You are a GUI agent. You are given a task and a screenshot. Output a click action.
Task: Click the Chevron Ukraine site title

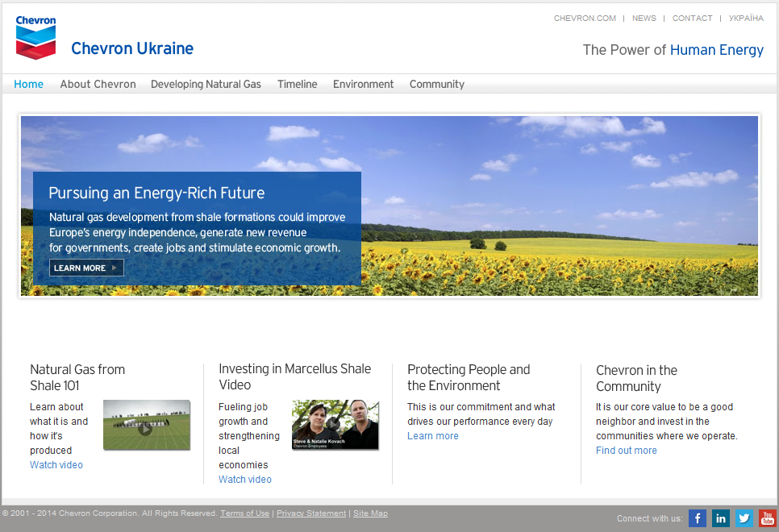pyautogui.click(x=132, y=48)
